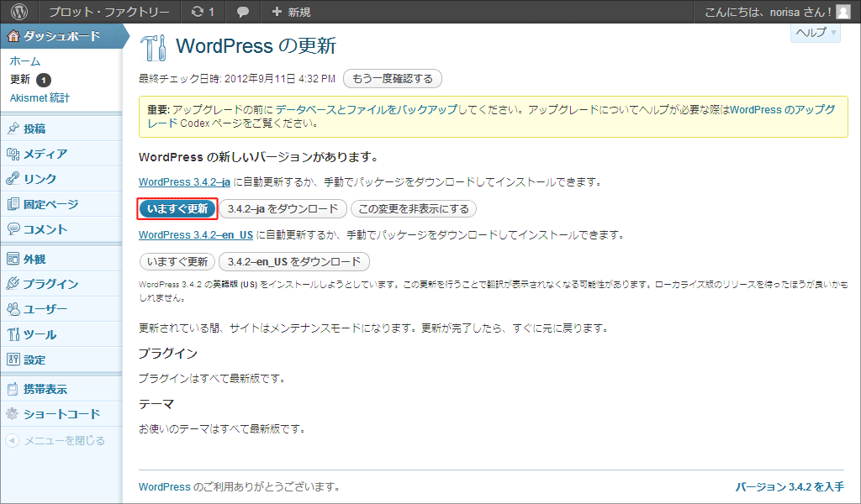This screenshot has height=504, width=861.
Task: Open Akismet 統計 submenu item
Action: pyautogui.click(x=40, y=98)
